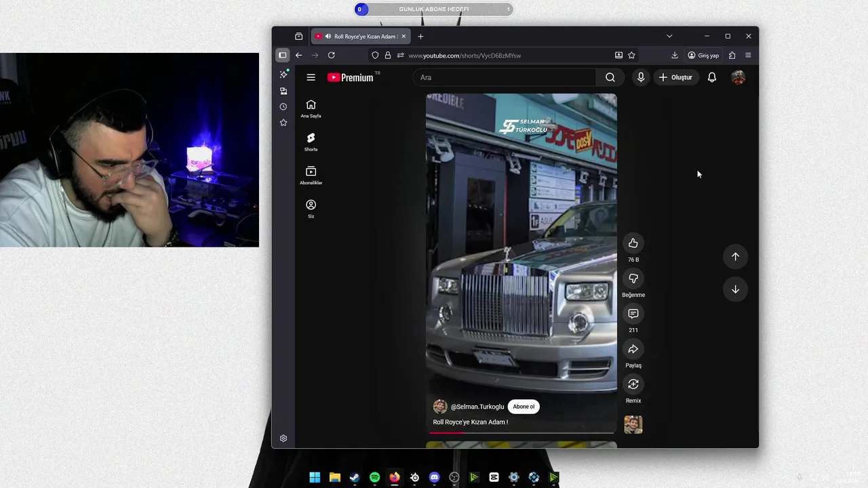Open the sound source thumbnail
Viewport: 868px width, 488px height.
(x=633, y=425)
